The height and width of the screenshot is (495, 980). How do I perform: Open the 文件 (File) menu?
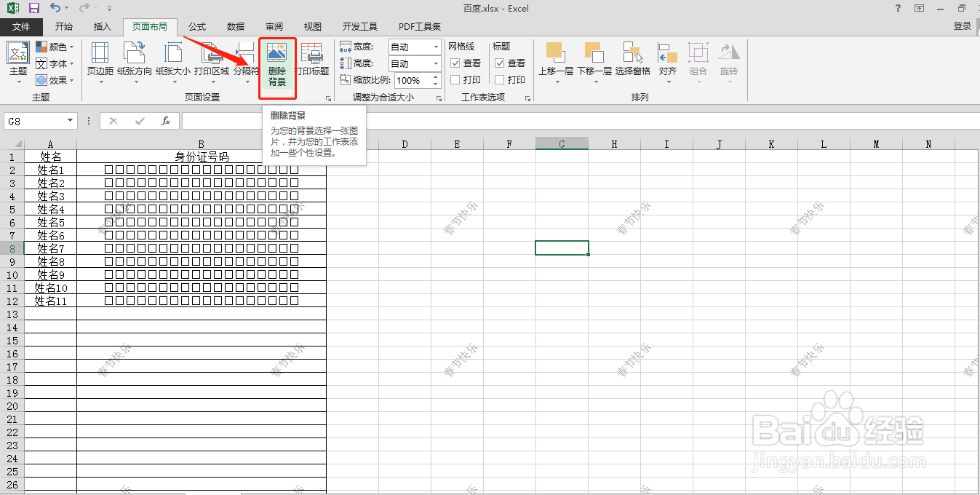click(21, 26)
